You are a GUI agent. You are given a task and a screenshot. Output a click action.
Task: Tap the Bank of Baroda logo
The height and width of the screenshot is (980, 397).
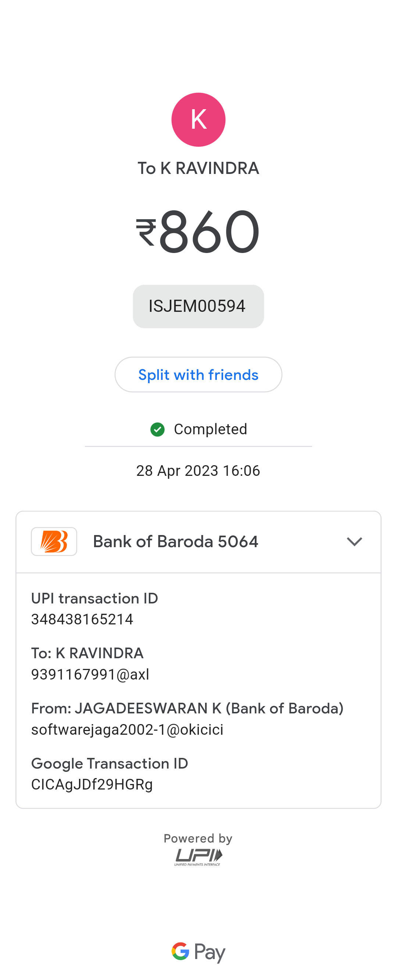54,541
